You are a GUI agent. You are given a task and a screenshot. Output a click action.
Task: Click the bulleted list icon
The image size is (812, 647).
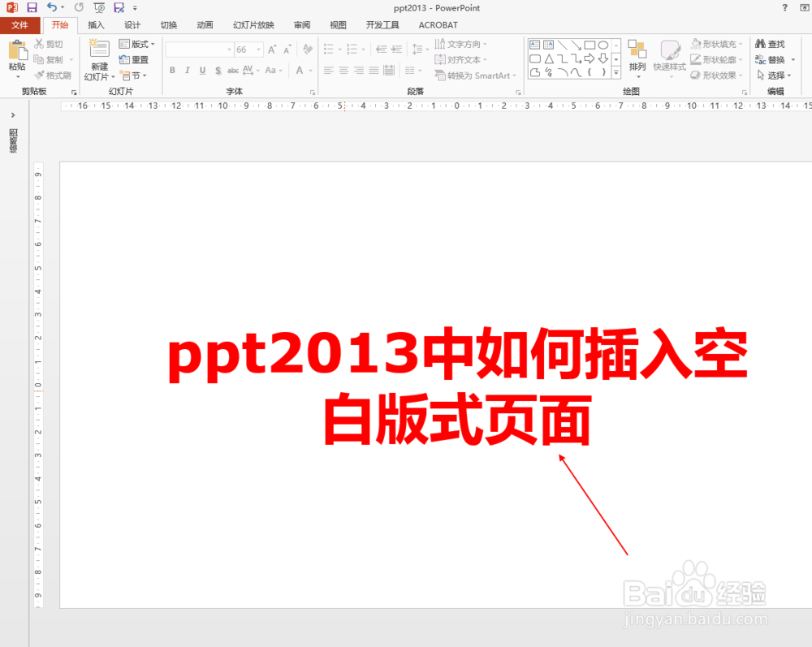pyautogui.click(x=328, y=50)
